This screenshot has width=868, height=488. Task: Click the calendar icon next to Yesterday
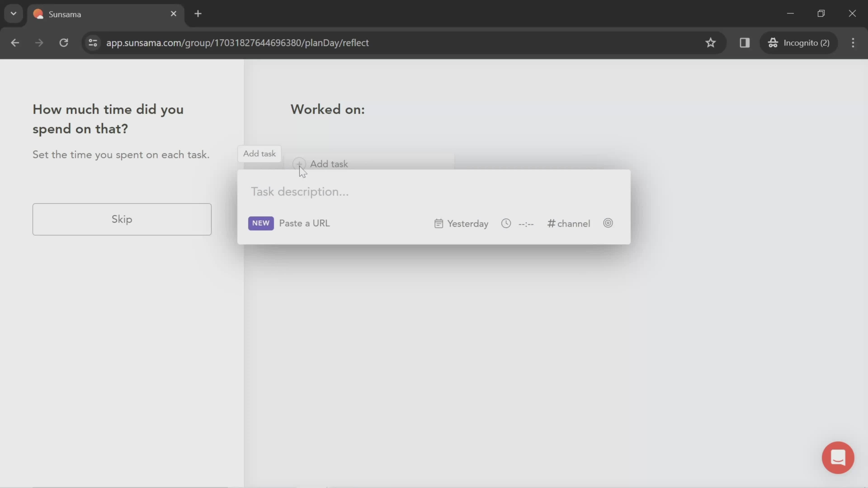438,224
